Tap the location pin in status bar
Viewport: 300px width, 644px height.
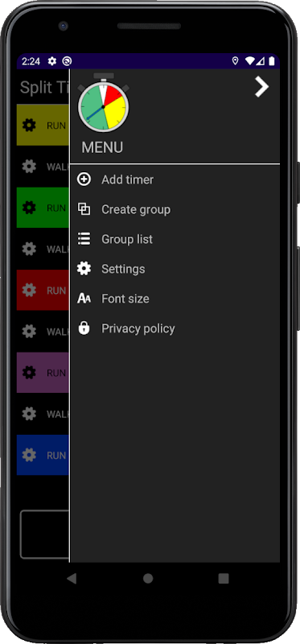point(235,61)
